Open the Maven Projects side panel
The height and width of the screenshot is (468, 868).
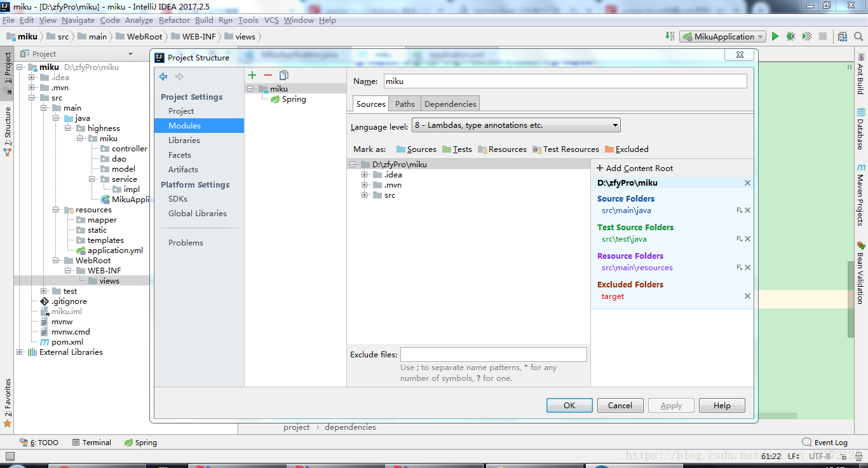(860, 195)
